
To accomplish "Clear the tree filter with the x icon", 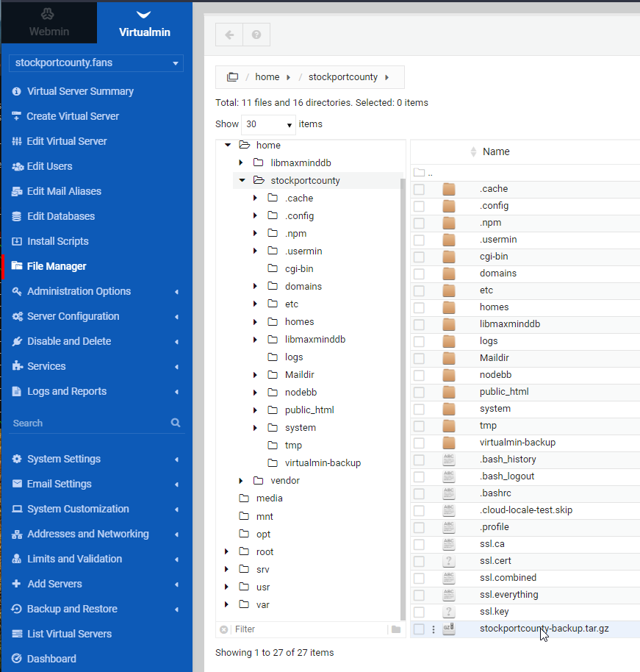I will click(224, 629).
